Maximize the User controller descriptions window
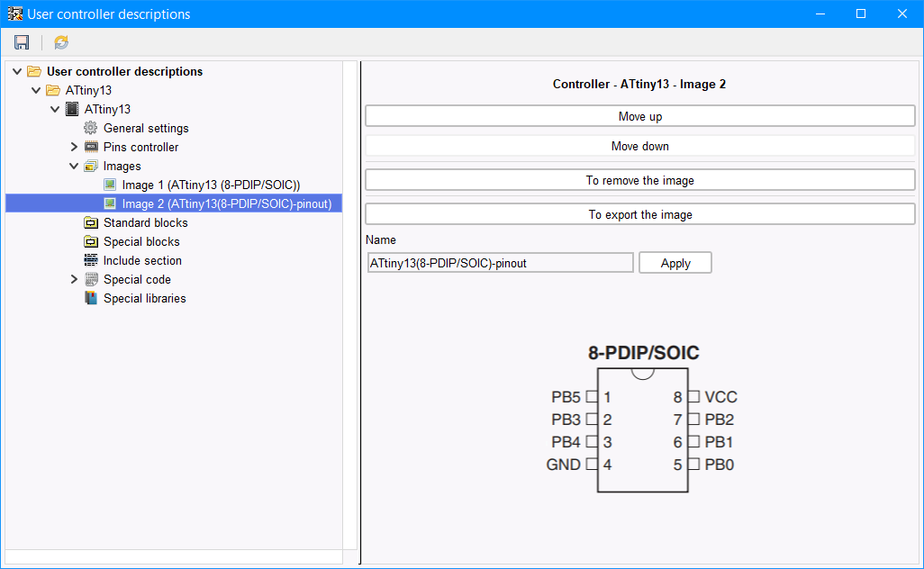The width and height of the screenshot is (924, 569). 861,14
